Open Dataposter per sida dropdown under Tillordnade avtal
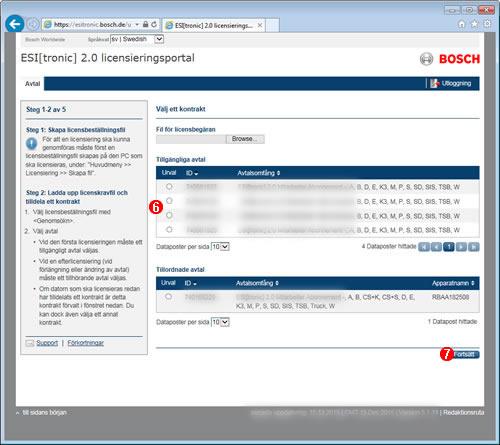This screenshot has height=445, width=500. click(220, 322)
